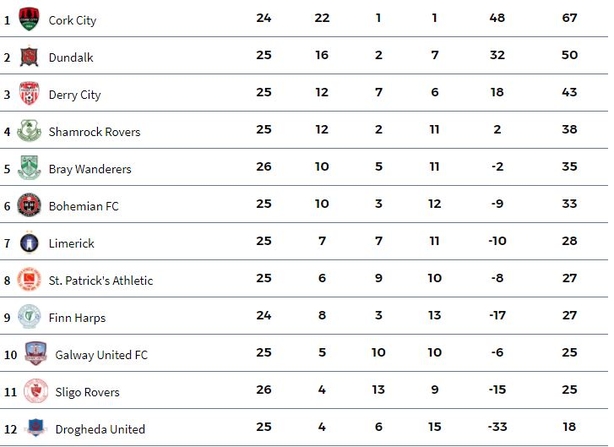This screenshot has height=447, width=614.
Task: Click the Sligo Rovers club crest
Action: point(36,391)
